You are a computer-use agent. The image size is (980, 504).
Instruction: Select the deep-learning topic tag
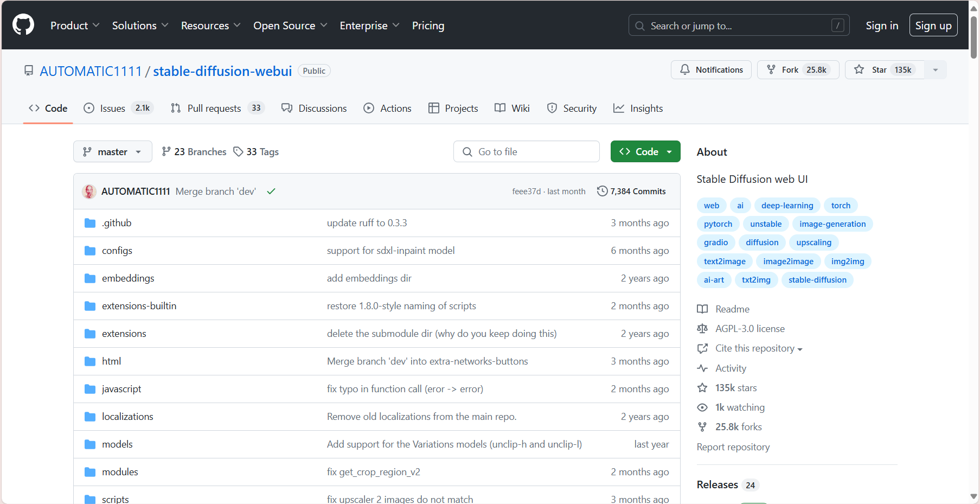click(x=787, y=206)
